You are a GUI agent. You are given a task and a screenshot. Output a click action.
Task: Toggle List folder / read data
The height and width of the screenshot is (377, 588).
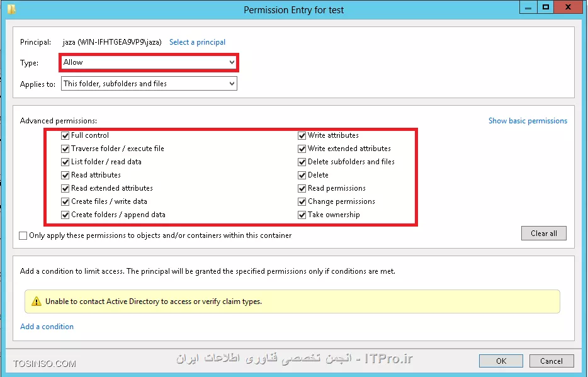click(65, 162)
